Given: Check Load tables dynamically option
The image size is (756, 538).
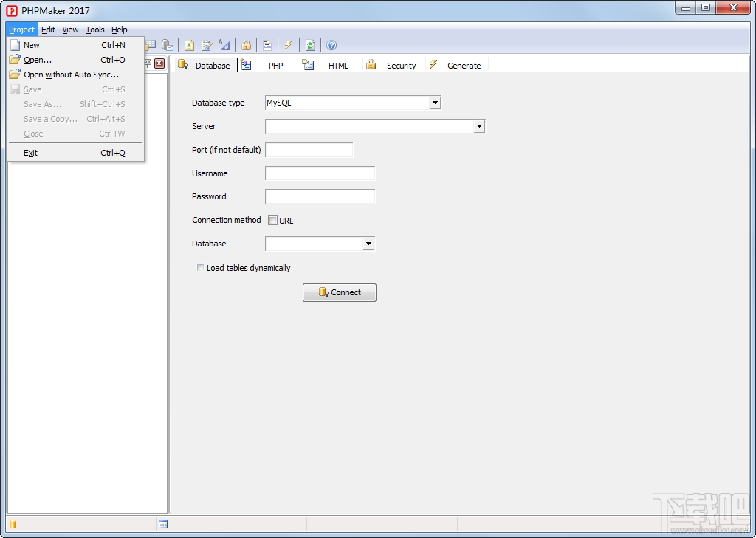Looking at the screenshot, I should click(200, 268).
